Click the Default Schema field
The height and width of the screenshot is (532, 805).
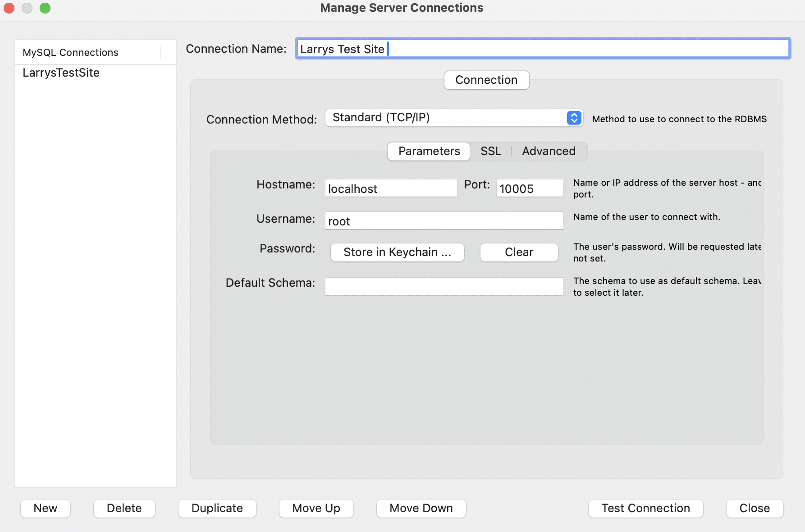tap(444, 286)
